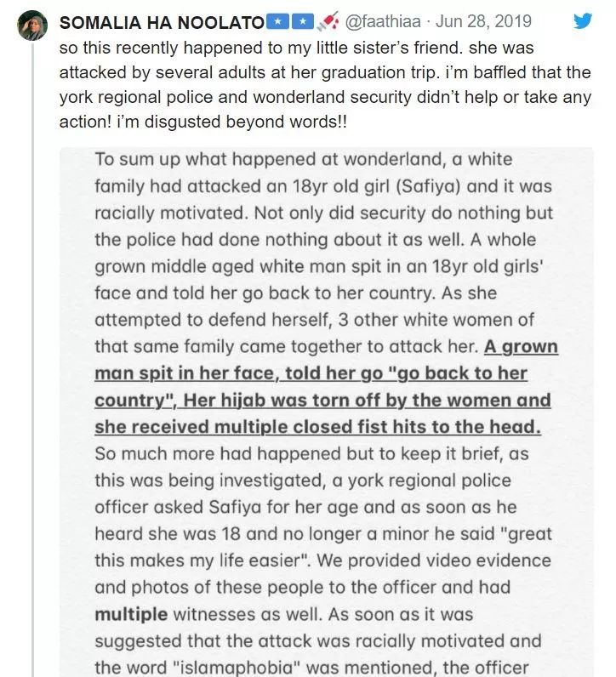Click the tweet's last line 'action! i'm disgusted beyond words!!'
Screen dimensions: 616x677
[x=202, y=122]
